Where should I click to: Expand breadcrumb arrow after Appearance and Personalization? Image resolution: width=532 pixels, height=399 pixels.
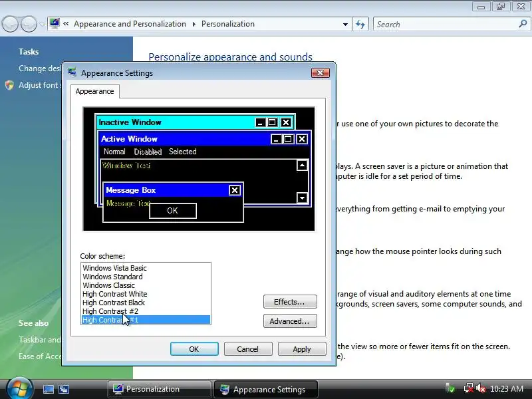coord(194,25)
